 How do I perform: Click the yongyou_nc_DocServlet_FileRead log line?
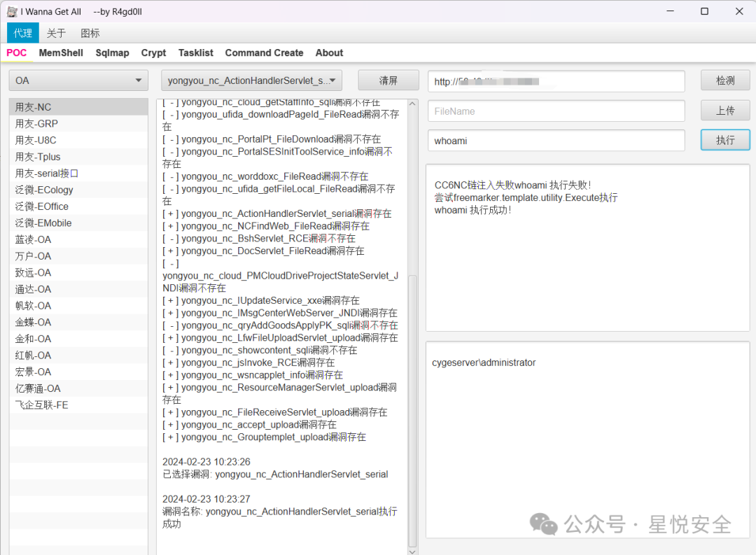263,251
